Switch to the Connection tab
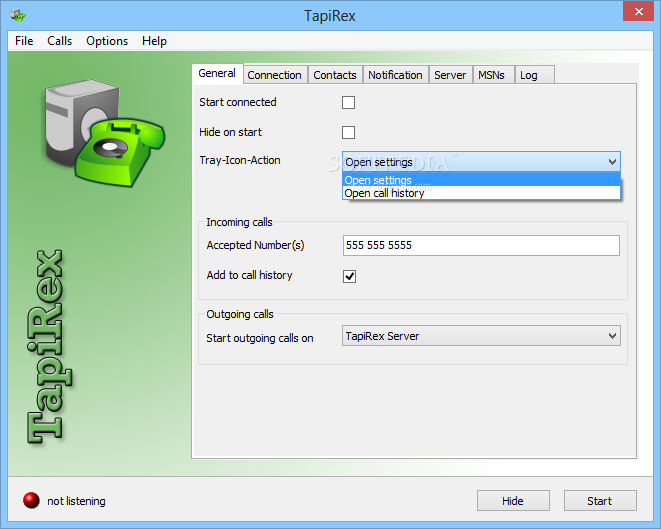Viewport: 661px width, 529px height. [274, 75]
